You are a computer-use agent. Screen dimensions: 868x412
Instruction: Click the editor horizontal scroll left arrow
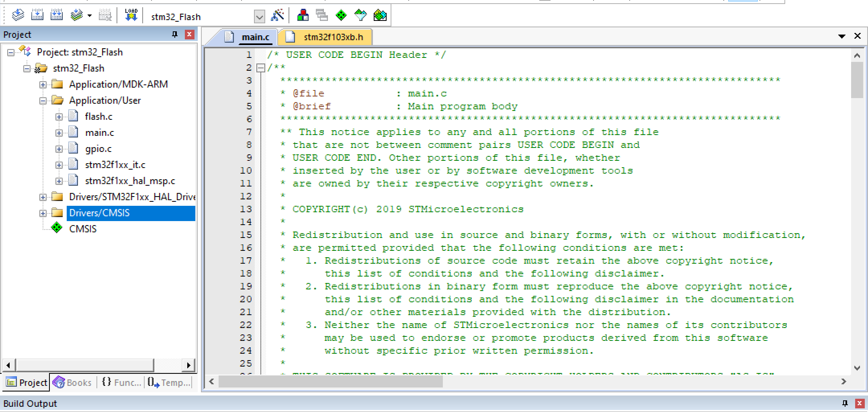pyautogui.click(x=212, y=381)
